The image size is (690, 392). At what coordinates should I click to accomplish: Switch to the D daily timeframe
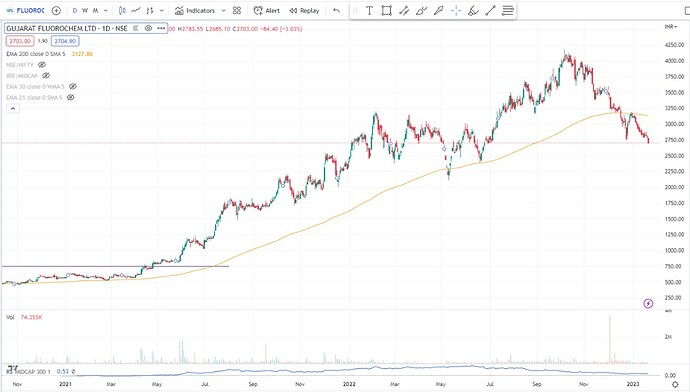tap(74, 11)
